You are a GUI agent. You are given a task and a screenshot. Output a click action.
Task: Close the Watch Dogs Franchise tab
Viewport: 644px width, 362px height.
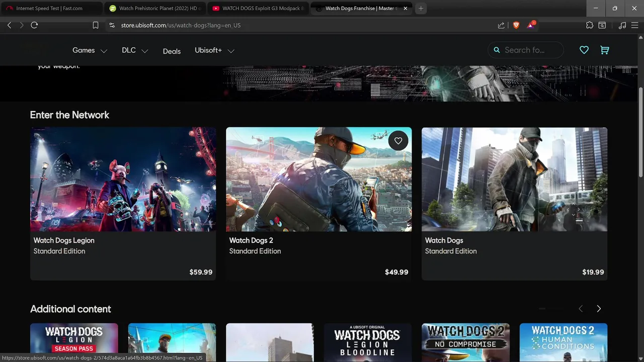point(406,8)
